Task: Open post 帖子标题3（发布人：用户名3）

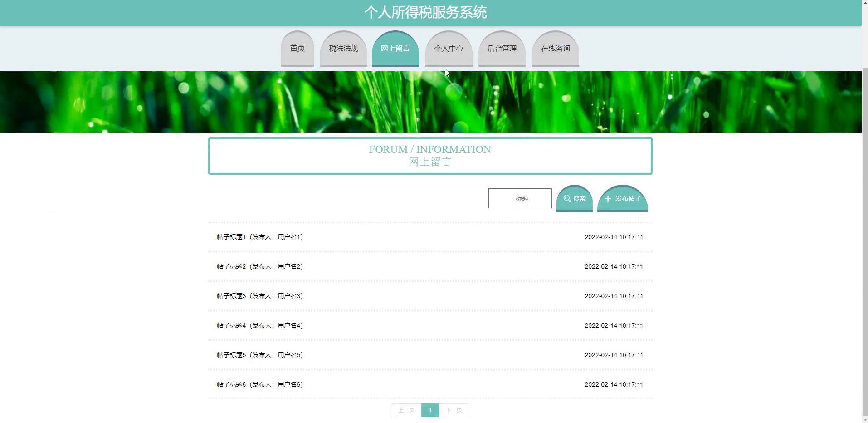Action: pos(260,296)
